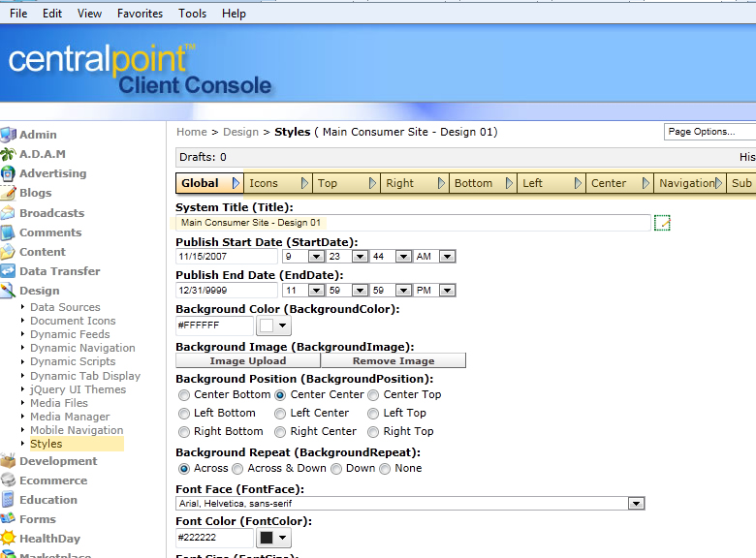Screen dimensions: 756x558
Task: Click the Publish End Date field
Action: tap(226, 291)
